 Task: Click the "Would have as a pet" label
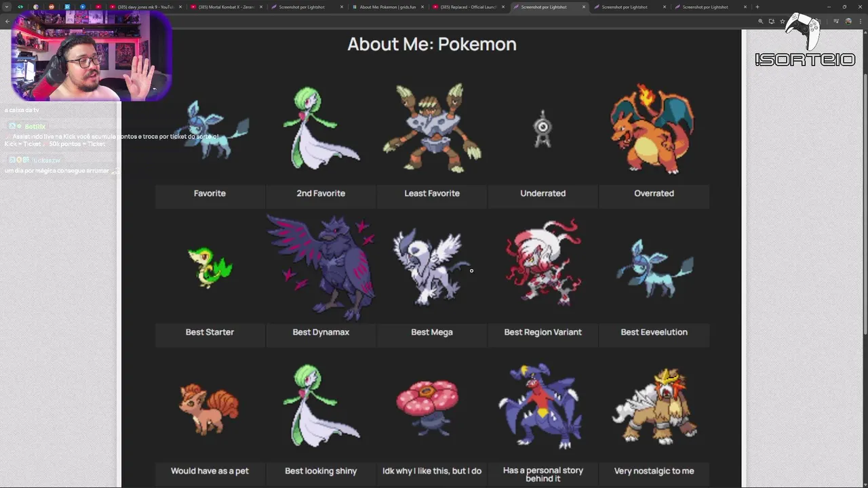tap(210, 471)
